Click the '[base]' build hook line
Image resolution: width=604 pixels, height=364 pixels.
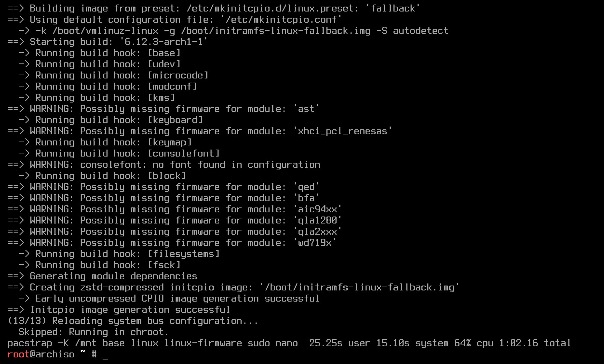(100, 53)
